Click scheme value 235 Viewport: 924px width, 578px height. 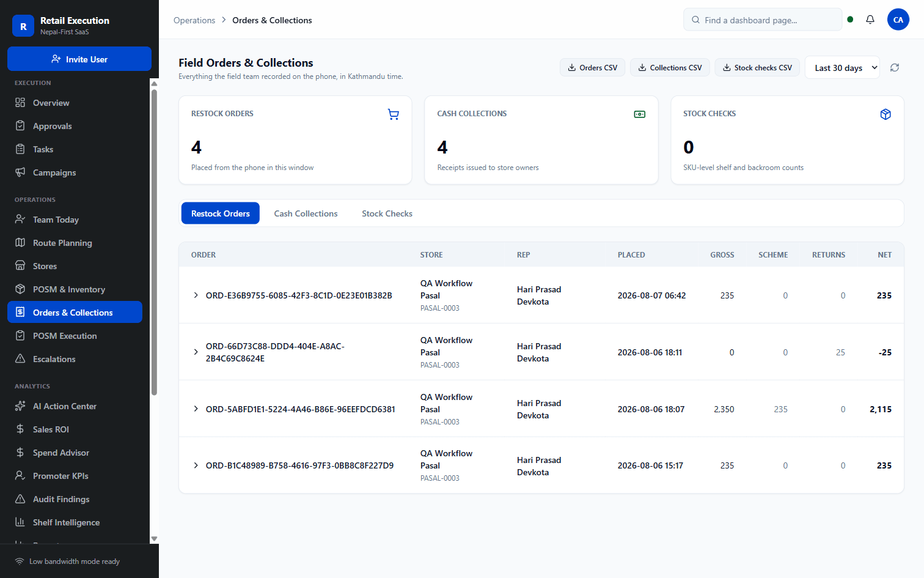(x=780, y=409)
